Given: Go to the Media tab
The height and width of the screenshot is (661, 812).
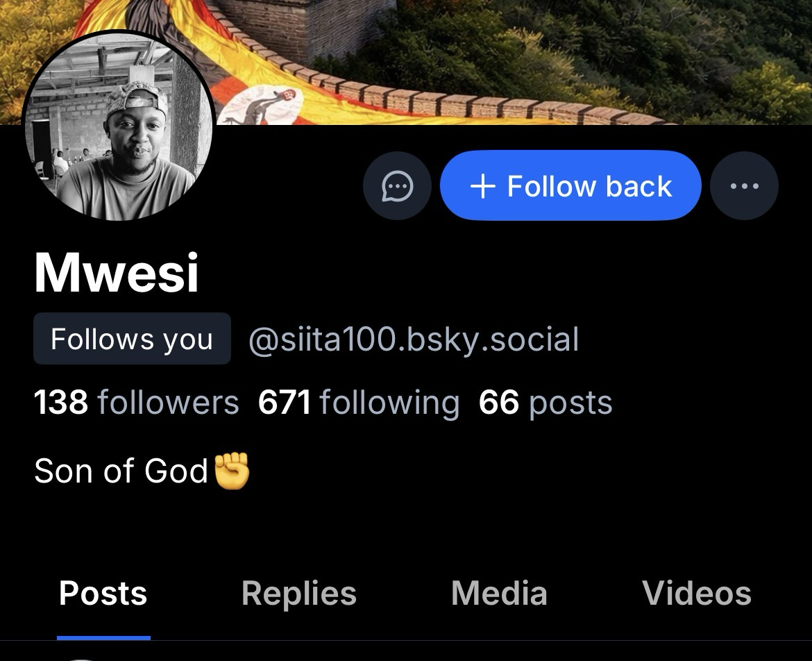Looking at the screenshot, I should point(499,594).
